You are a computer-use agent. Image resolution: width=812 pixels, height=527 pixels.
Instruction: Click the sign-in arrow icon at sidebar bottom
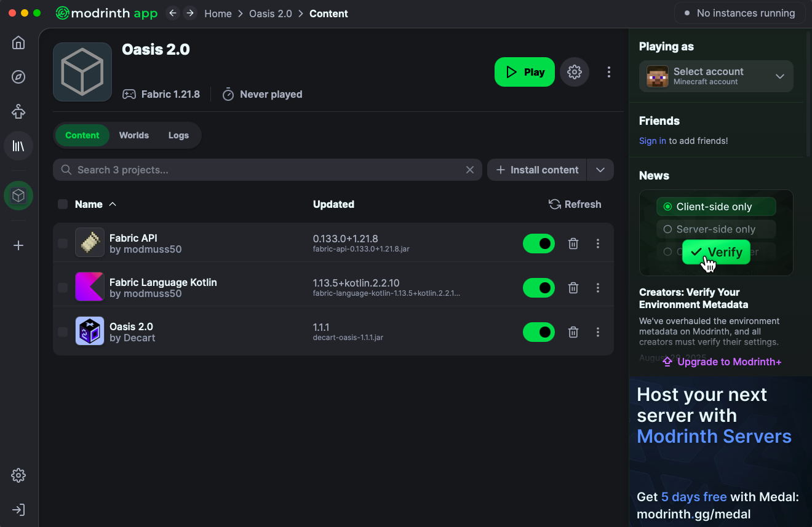pos(18,510)
